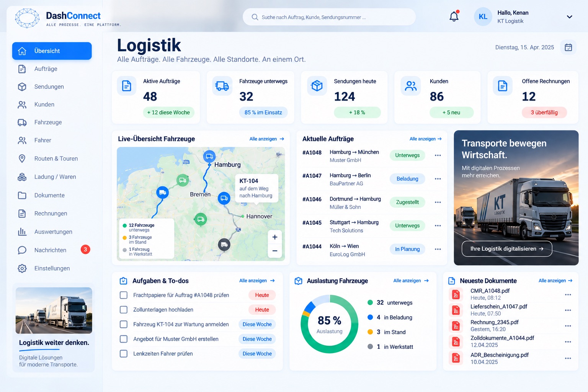Open options menu for order #A1048

point(438,155)
